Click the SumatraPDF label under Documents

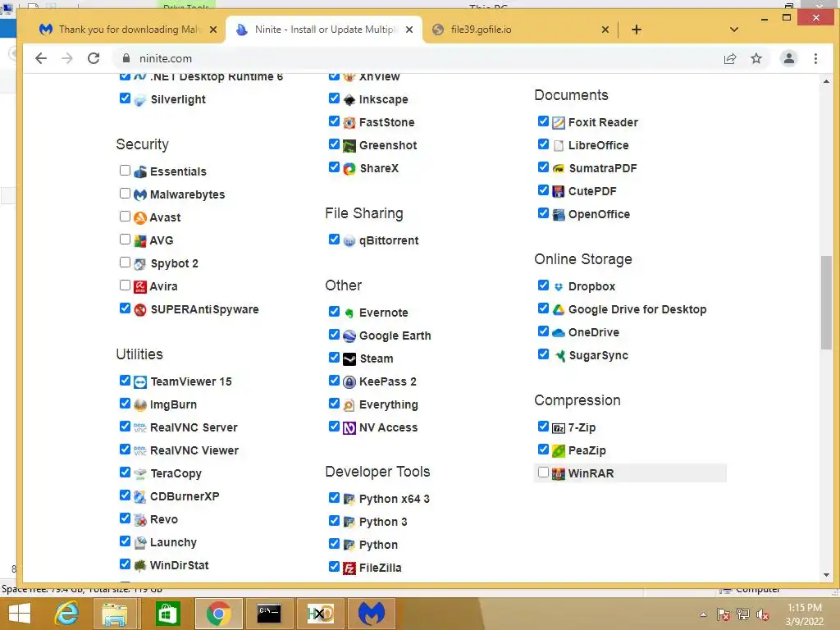603,168
